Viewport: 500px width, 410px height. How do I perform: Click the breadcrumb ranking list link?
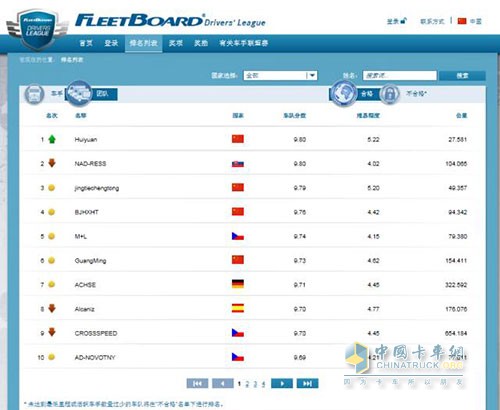(x=72, y=60)
